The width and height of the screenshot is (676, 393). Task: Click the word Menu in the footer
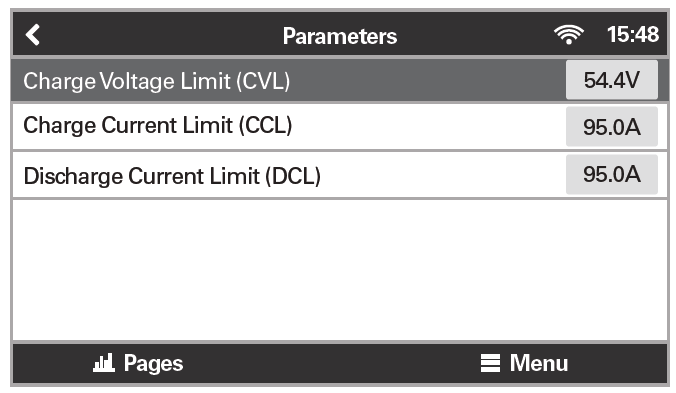[x=539, y=363]
